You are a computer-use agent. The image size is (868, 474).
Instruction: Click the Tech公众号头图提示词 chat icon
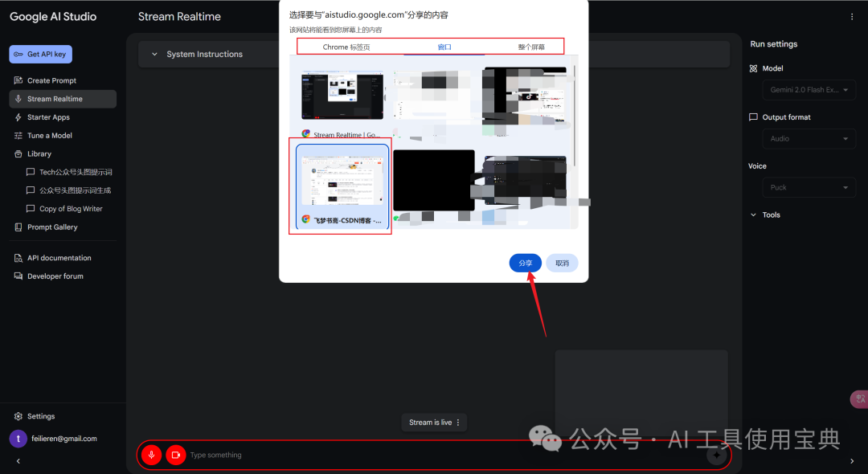pyautogui.click(x=31, y=172)
